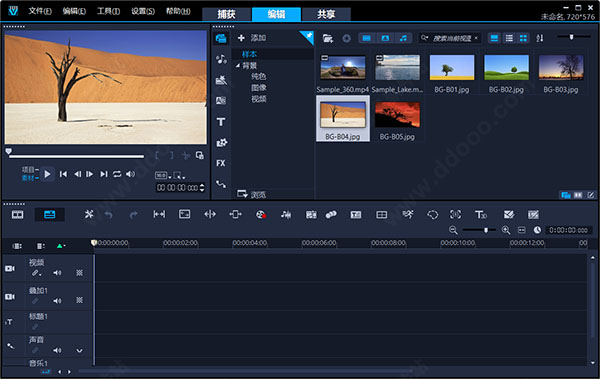Open the 文件 menu

click(40, 11)
